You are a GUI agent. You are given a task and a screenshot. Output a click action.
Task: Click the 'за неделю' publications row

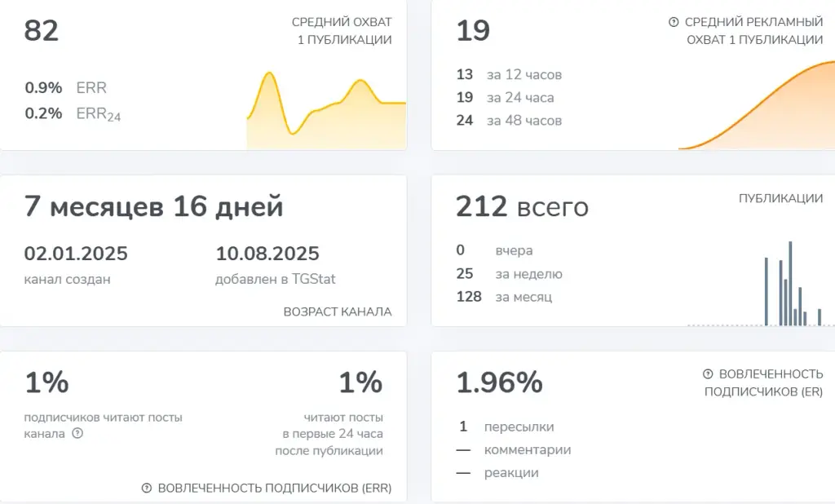509,274
